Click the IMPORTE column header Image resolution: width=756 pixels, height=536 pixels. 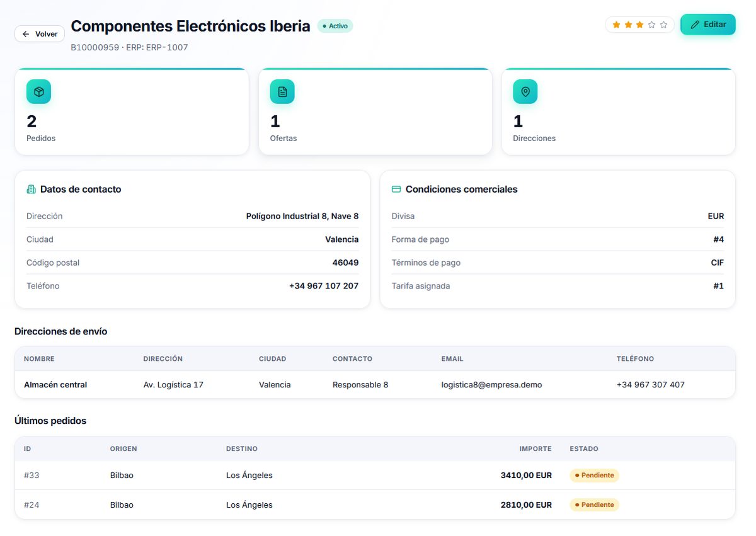pyautogui.click(x=535, y=449)
